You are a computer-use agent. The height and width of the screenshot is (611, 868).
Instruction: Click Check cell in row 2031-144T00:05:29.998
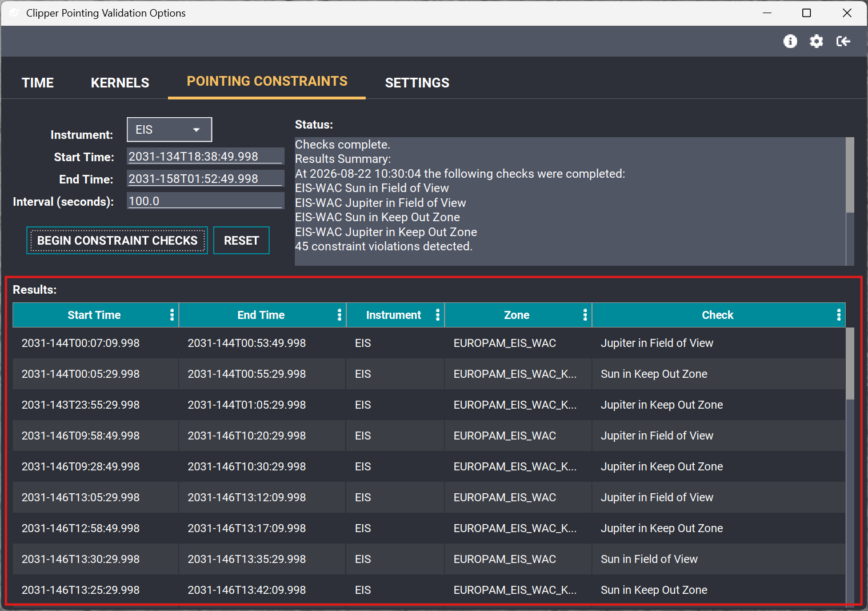719,374
